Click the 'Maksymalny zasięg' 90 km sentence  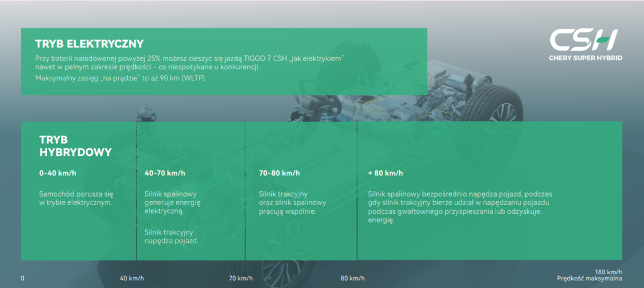click(x=121, y=78)
